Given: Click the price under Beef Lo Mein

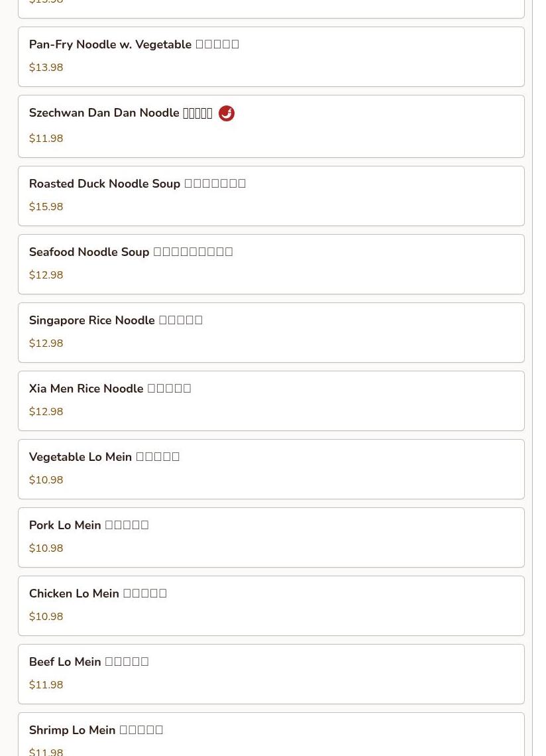Looking at the screenshot, I should coord(46,685).
